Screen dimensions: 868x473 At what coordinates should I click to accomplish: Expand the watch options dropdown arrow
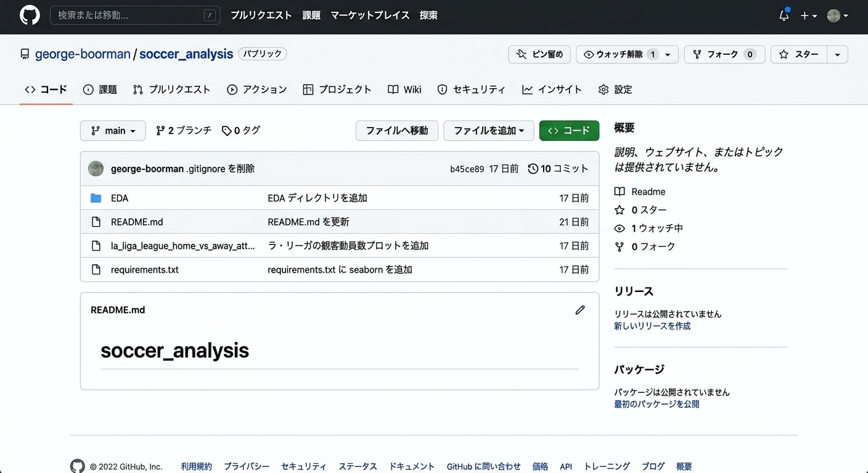coord(668,55)
